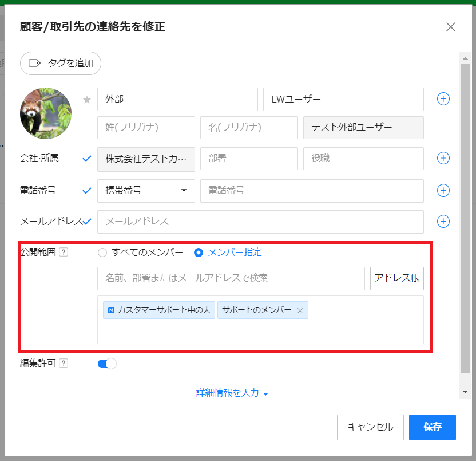Remove the サポートのメンバー tag
Screen dimensions: 476x461
click(x=300, y=311)
